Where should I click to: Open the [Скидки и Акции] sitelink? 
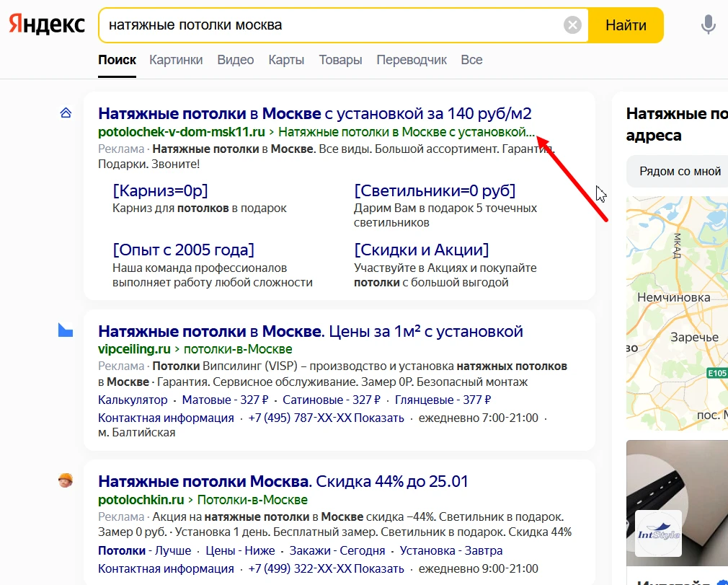(x=421, y=250)
